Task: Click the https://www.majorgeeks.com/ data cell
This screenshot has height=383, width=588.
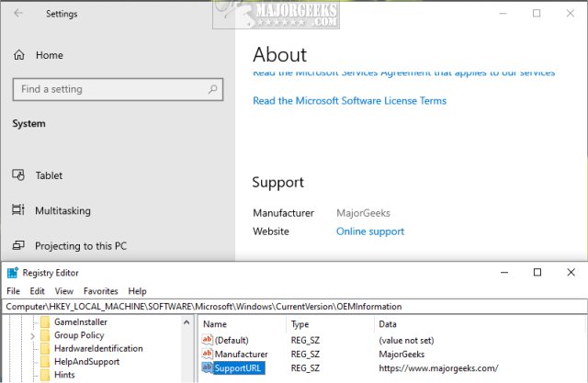Action: coord(438,368)
